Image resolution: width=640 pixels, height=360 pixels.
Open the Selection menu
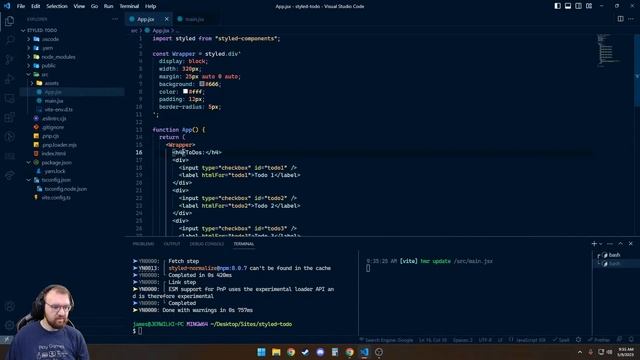[x=57, y=6]
